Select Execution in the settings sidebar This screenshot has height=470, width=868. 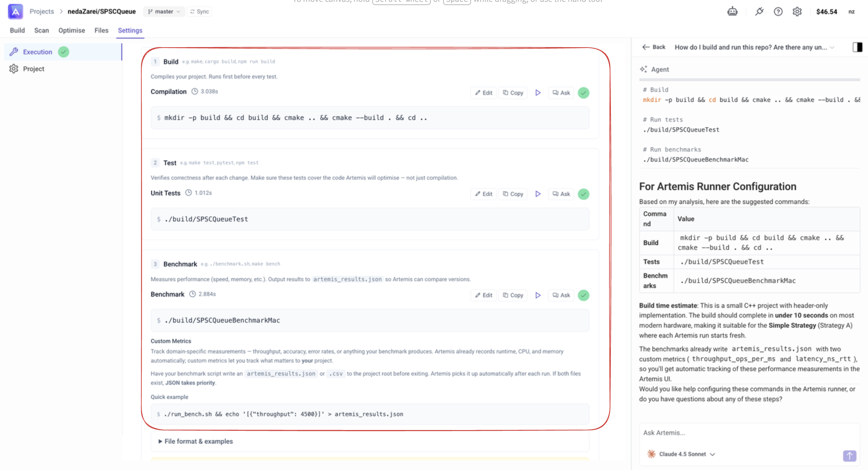63,52
